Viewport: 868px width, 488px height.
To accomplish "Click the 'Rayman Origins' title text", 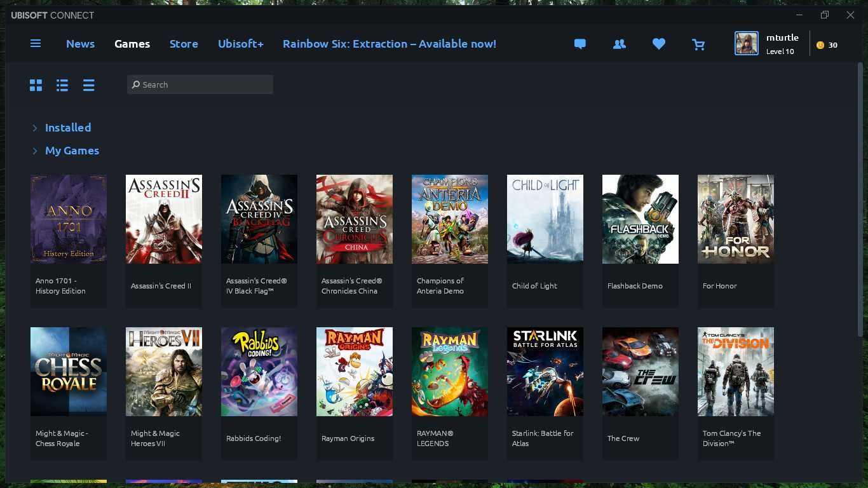I will tap(348, 438).
